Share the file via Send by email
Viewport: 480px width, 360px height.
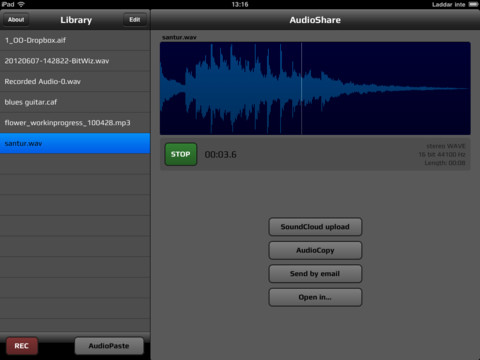(x=315, y=274)
